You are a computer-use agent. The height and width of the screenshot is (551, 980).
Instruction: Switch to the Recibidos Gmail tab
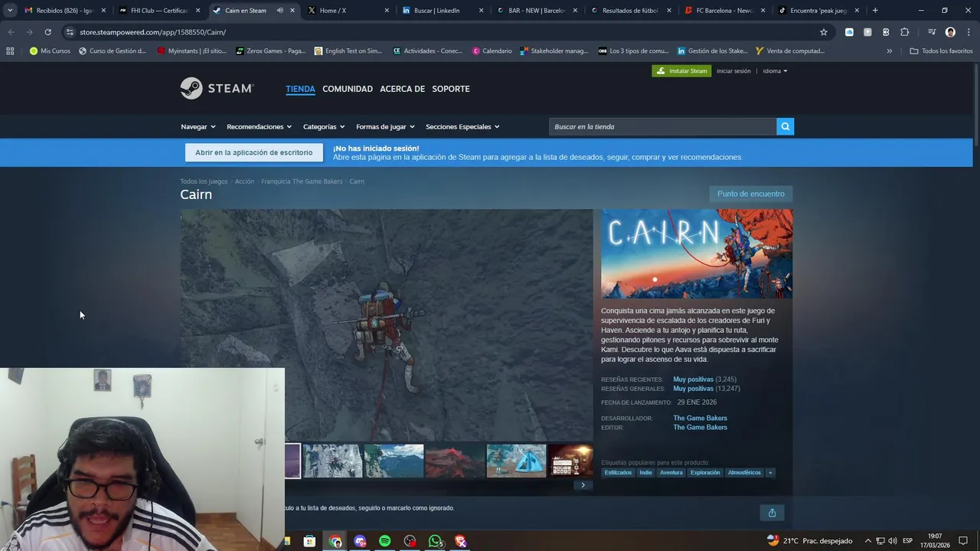64,11
